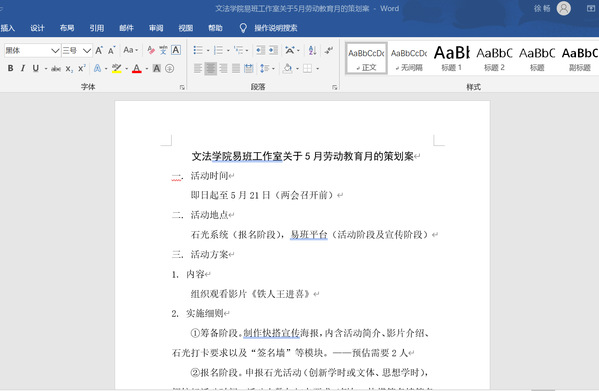Screen dimensions: 599x391
Task: Toggle strikethrough formatting
Action: click(56, 69)
